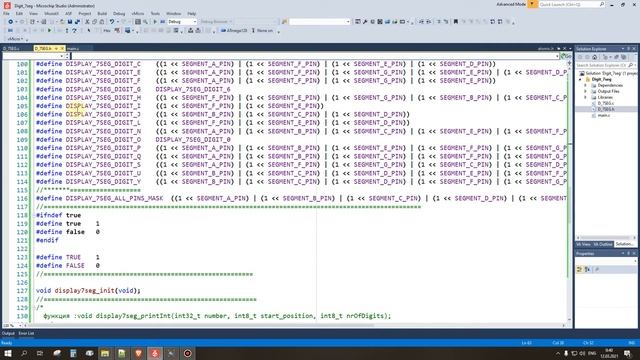Click the Properties Categorized icon
The height and width of the screenshot is (360, 640).
pyautogui.click(x=580, y=269)
